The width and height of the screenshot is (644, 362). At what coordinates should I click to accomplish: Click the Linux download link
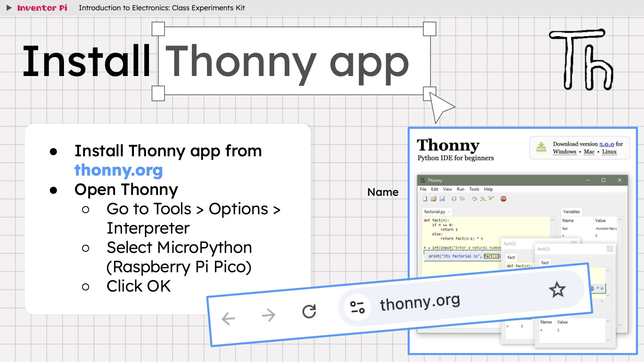[x=609, y=152]
